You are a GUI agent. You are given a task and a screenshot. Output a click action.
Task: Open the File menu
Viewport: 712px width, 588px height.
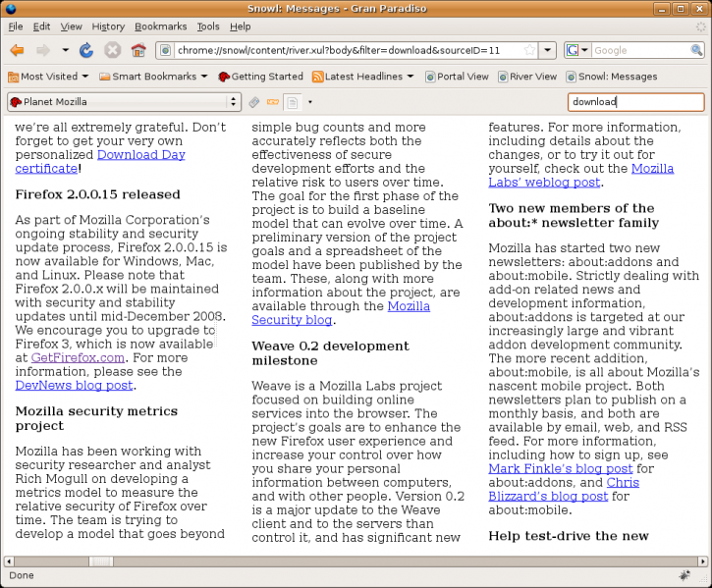[16, 27]
